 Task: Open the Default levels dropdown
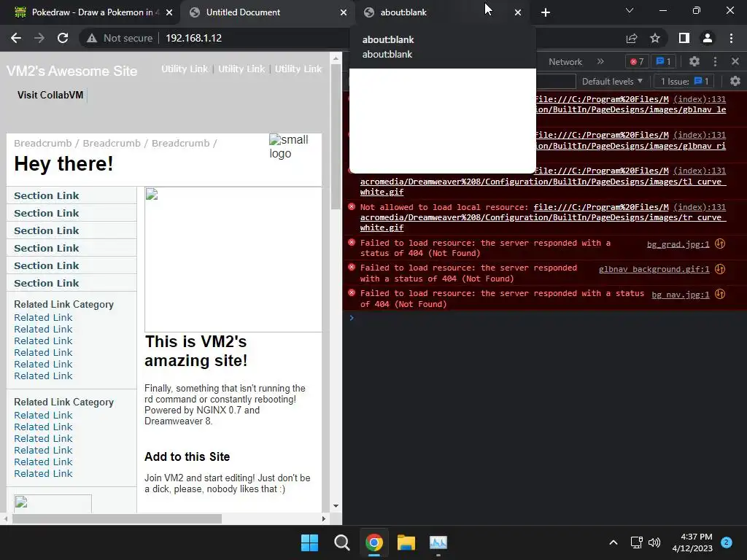pyautogui.click(x=612, y=82)
